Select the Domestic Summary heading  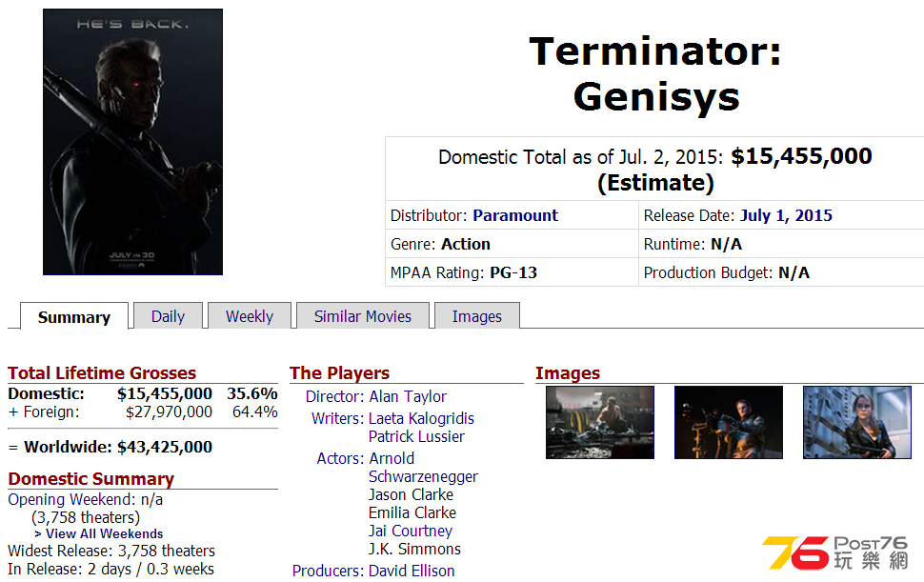click(91, 479)
